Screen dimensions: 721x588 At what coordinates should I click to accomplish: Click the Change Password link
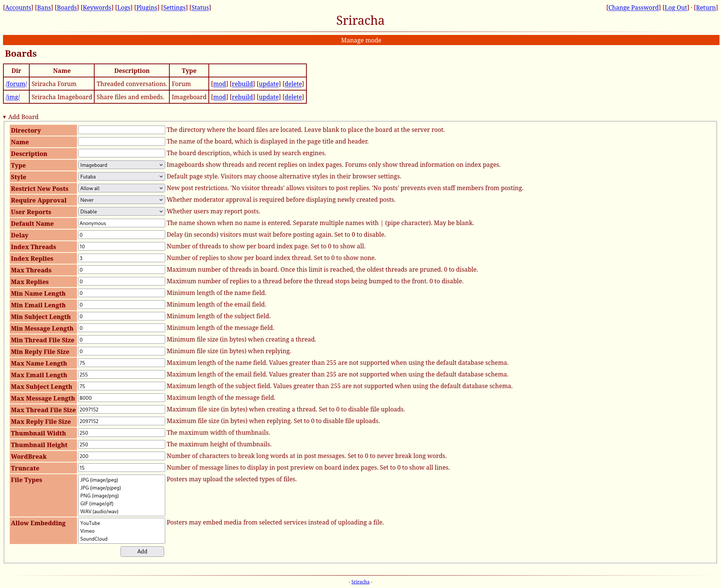[x=634, y=8]
